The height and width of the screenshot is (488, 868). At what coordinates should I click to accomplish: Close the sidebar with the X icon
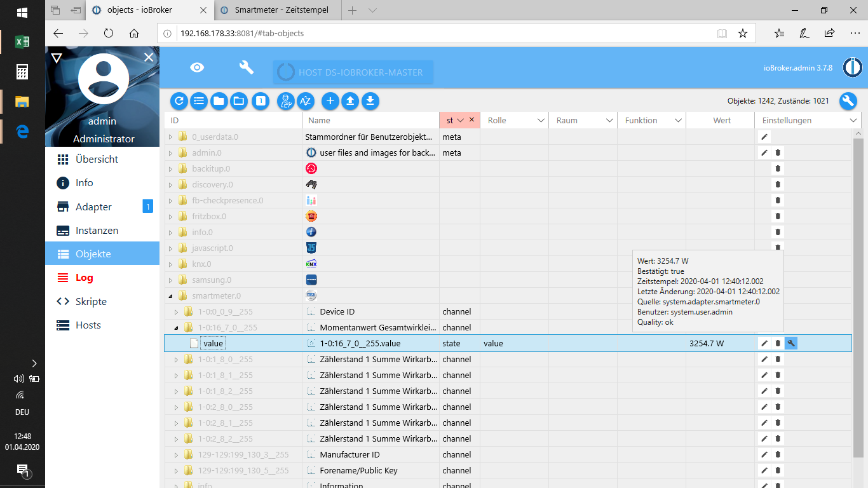point(149,58)
